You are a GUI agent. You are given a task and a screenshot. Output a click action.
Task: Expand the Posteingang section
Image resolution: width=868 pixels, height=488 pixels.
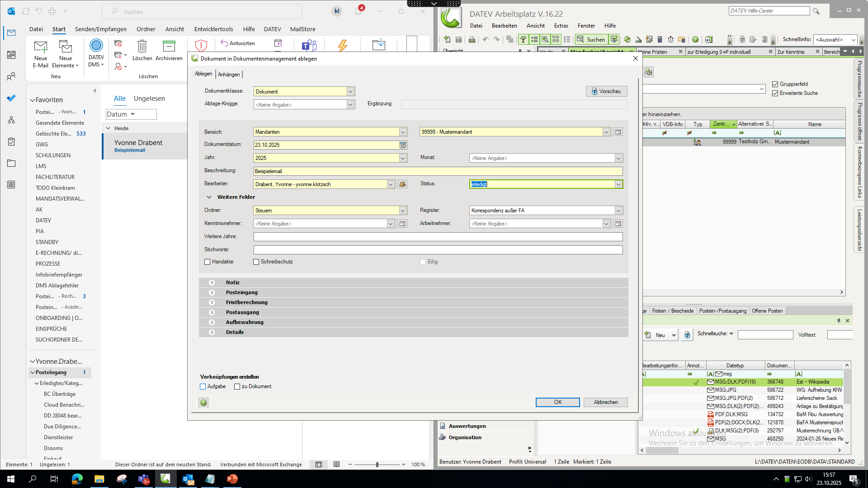(212, 292)
